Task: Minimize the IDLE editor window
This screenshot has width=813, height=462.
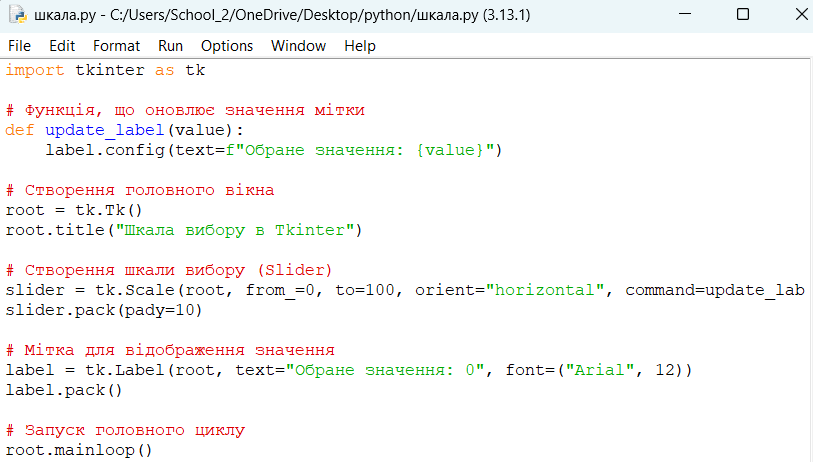Action: tap(684, 14)
